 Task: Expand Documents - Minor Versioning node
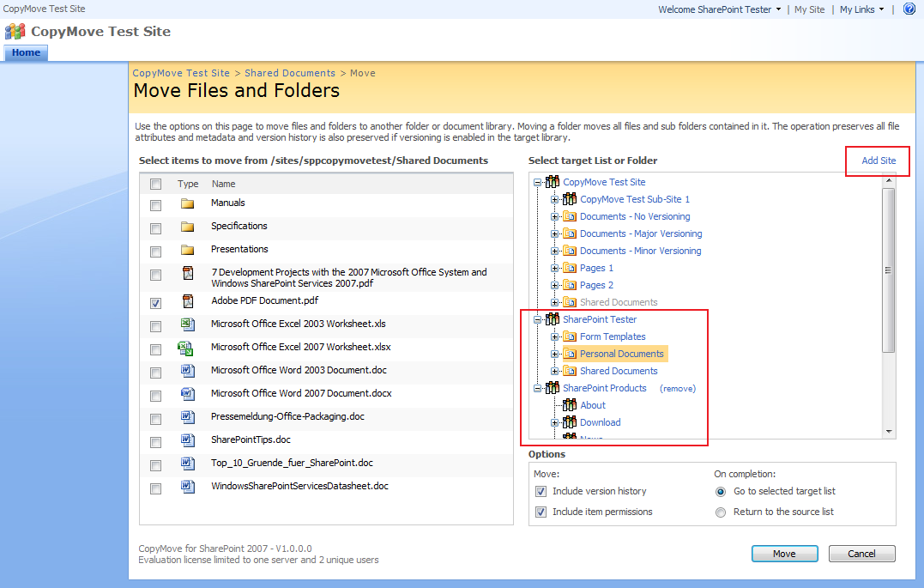[554, 251]
